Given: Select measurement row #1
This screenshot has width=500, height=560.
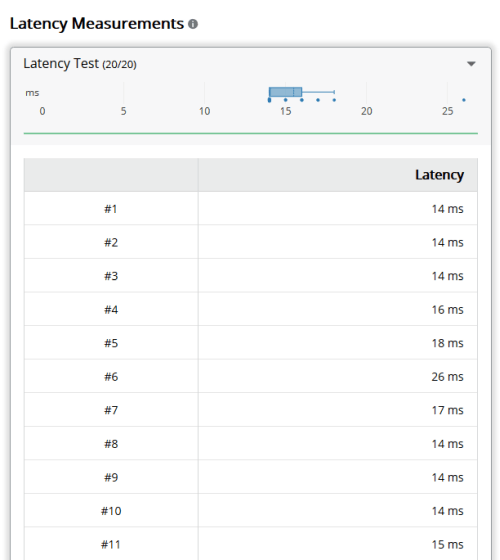Looking at the screenshot, I should pyautogui.click(x=251, y=209).
